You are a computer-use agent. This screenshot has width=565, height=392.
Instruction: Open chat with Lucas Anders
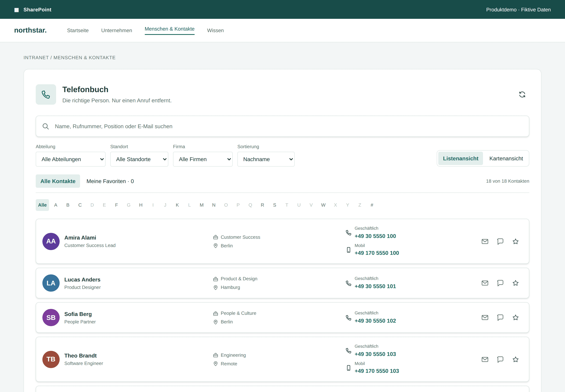point(500,283)
